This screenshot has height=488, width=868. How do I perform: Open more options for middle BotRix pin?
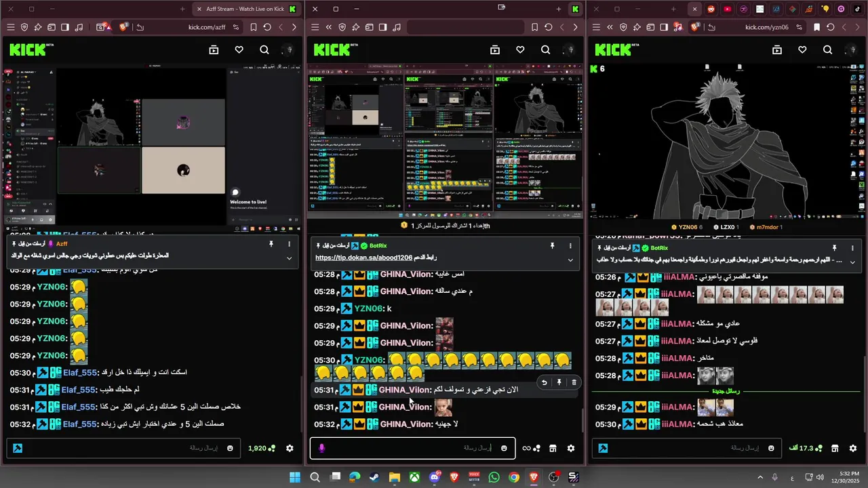coord(570,245)
